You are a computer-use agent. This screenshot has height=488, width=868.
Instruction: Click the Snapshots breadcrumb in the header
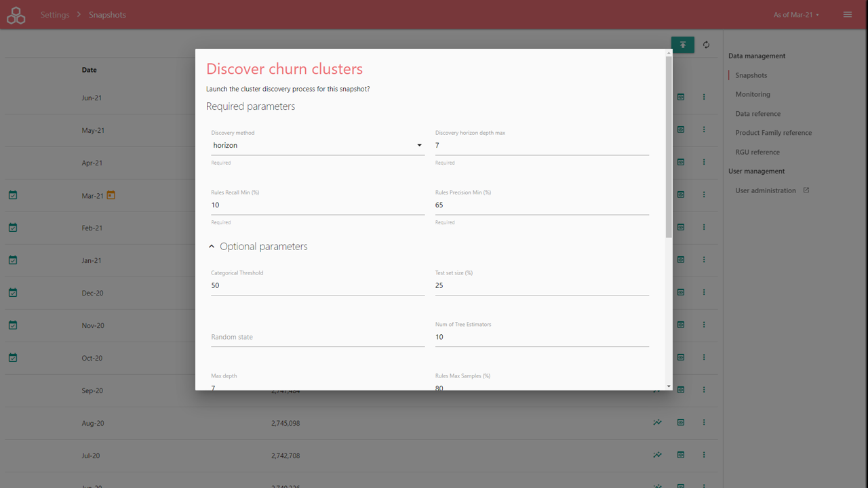[x=107, y=15]
